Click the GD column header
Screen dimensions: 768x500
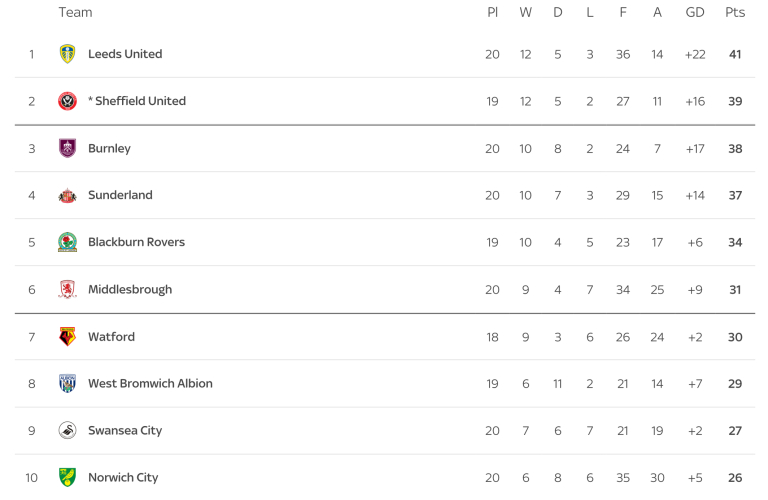click(695, 13)
